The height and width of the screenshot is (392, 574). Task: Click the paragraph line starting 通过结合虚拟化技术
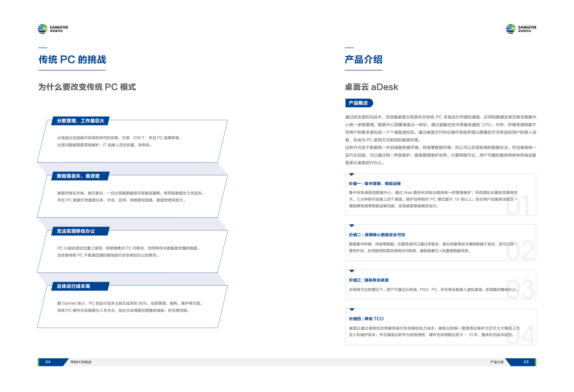pos(441,117)
